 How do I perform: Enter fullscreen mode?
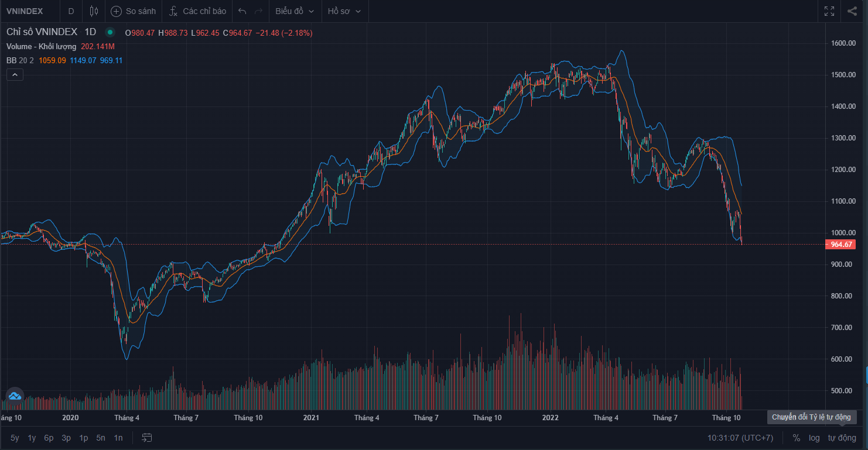pos(829,11)
